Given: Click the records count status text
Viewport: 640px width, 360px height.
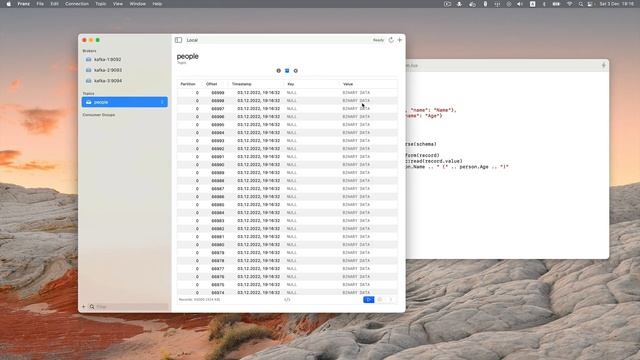Looking at the screenshot, I should click(x=199, y=300).
